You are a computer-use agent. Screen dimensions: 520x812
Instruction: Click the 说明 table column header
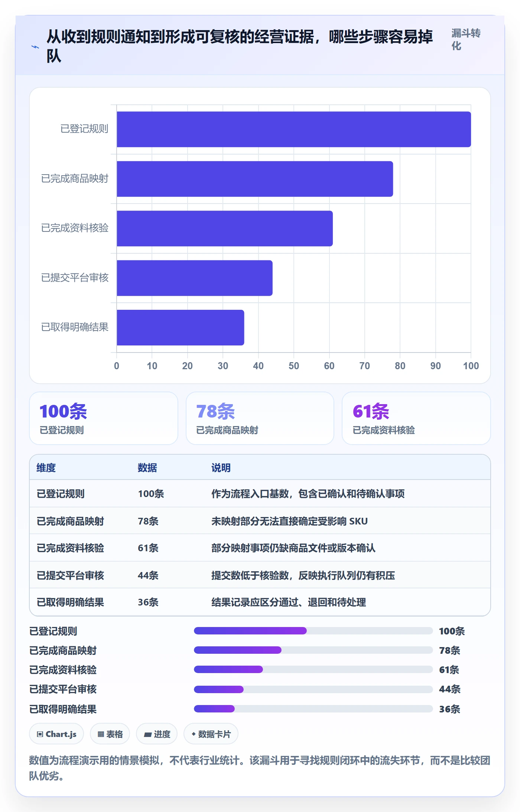tap(221, 468)
